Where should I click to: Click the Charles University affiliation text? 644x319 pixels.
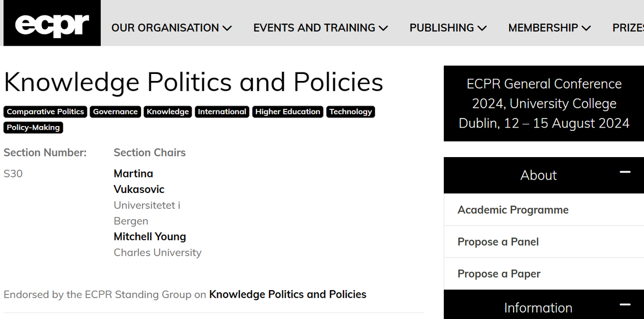158,253
